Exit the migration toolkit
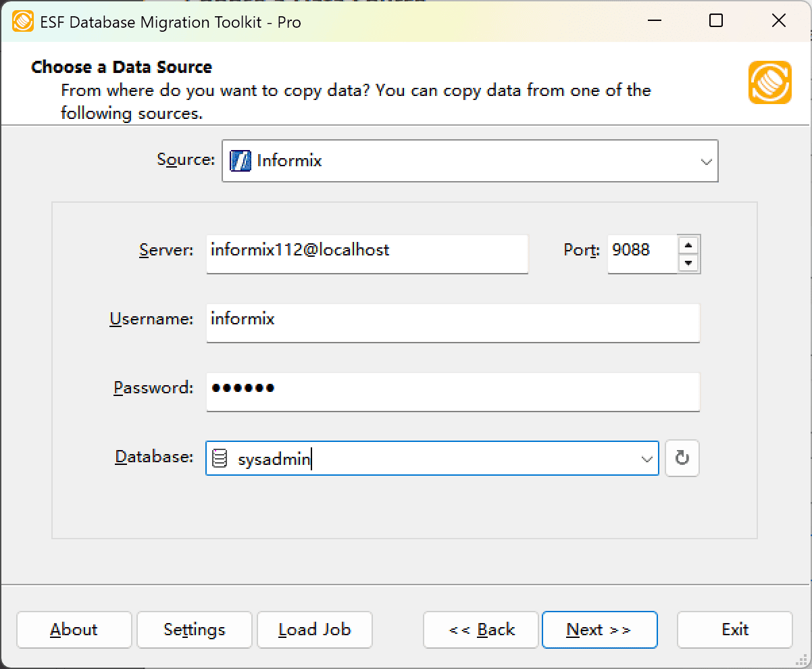 [x=734, y=629]
